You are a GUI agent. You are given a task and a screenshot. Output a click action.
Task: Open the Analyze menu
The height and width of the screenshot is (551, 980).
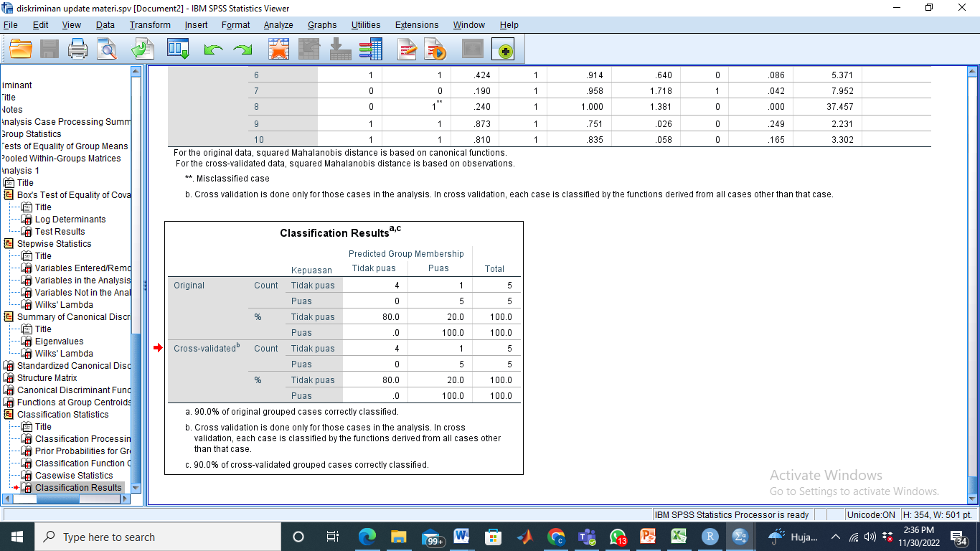(x=278, y=25)
